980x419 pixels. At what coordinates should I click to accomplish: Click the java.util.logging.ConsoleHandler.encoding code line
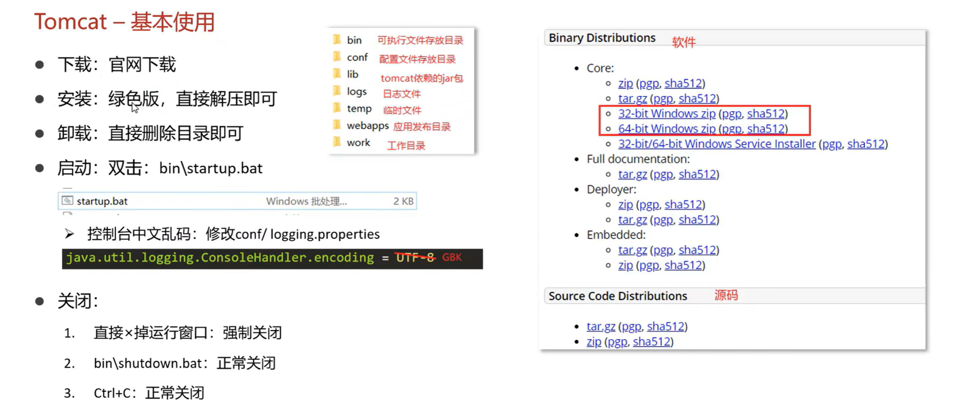coord(272,258)
